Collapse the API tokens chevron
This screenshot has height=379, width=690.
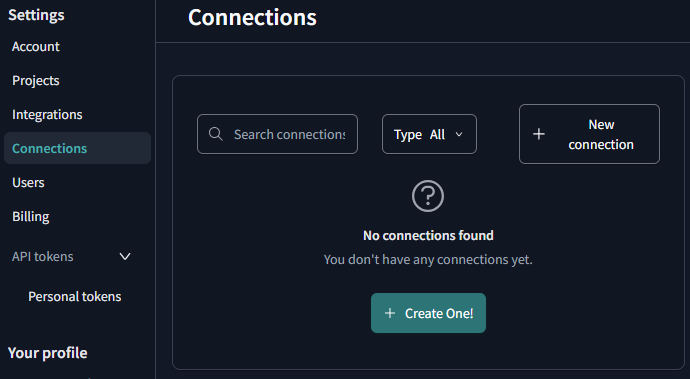(x=125, y=256)
